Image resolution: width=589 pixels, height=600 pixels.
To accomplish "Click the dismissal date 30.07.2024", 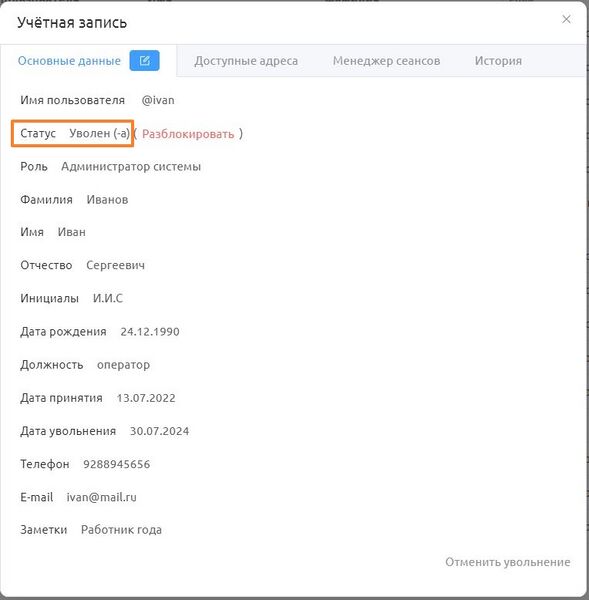I will point(159,431).
